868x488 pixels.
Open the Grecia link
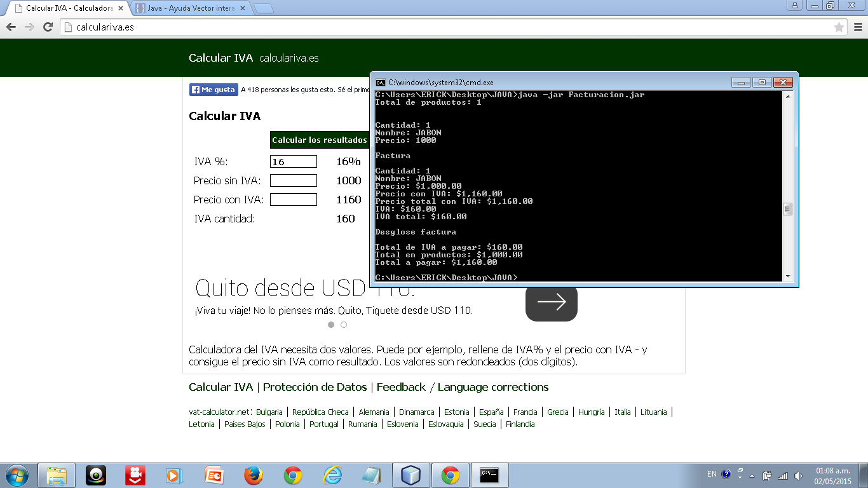pos(558,412)
